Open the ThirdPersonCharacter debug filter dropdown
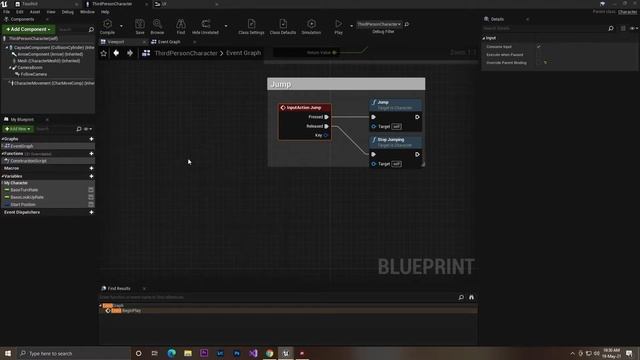The image size is (640, 360). click(379, 24)
